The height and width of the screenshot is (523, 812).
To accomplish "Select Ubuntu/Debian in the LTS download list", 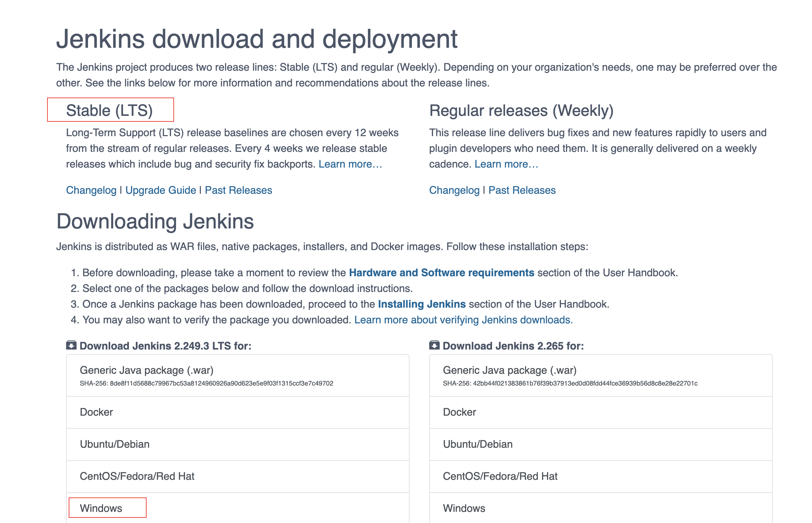I will coord(238,444).
